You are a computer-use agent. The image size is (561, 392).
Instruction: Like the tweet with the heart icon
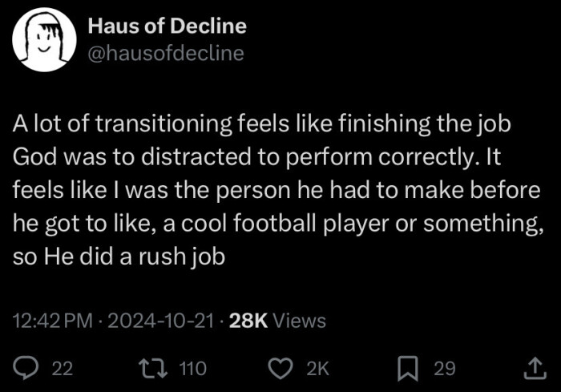[x=280, y=368]
